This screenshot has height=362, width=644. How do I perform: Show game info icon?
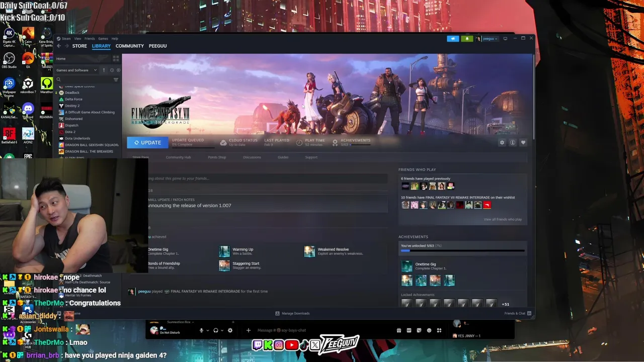click(x=512, y=143)
